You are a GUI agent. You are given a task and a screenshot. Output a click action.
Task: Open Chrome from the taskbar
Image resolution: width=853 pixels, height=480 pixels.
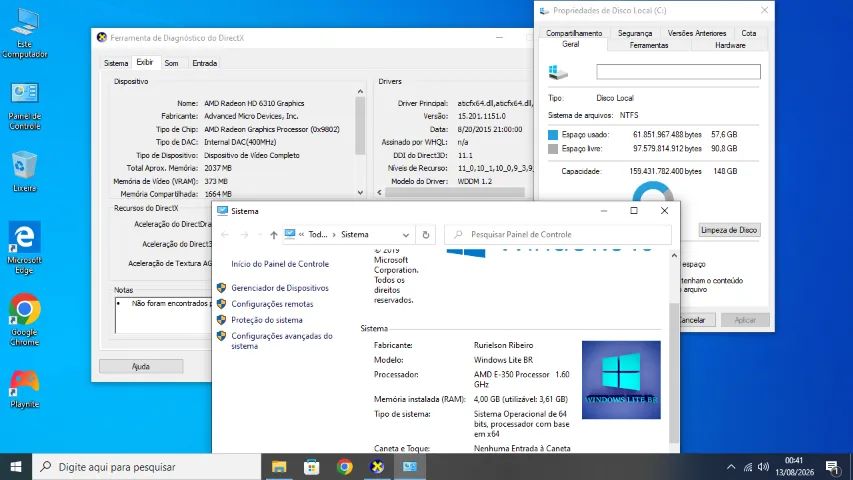(x=344, y=467)
